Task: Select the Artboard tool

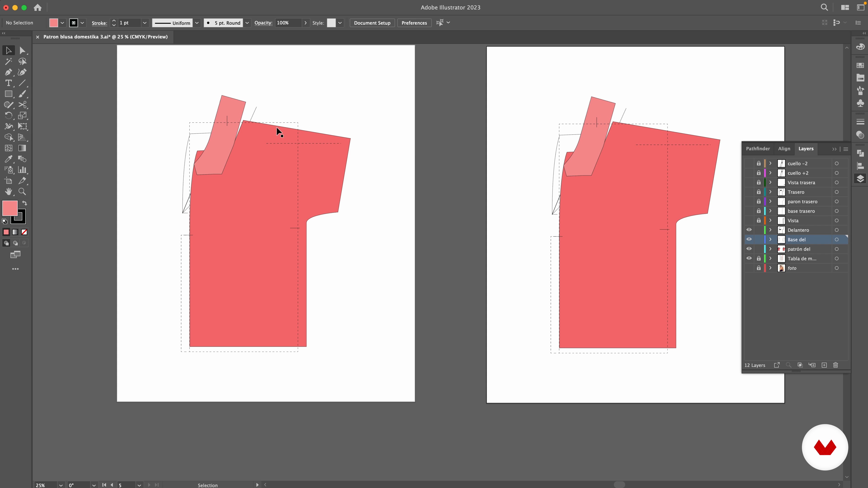Action: [x=8, y=181]
